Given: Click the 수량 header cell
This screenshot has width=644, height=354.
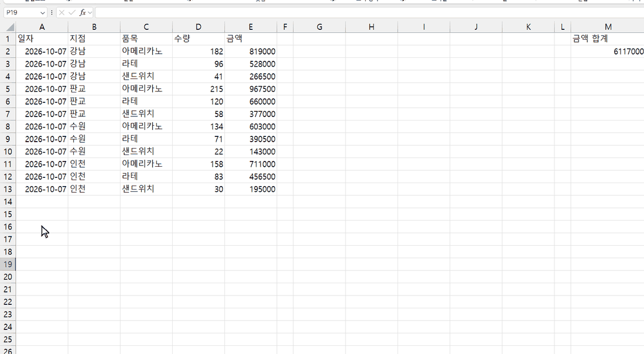Looking at the screenshot, I should click(198, 39).
